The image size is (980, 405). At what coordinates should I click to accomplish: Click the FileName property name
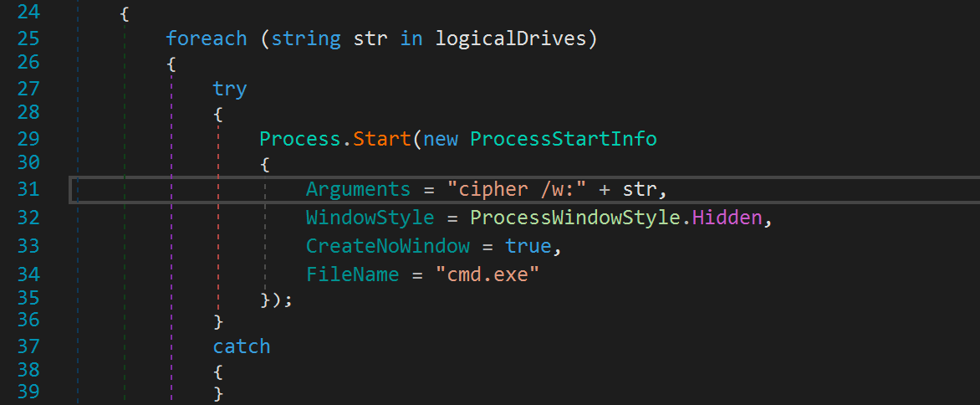(x=352, y=274)
